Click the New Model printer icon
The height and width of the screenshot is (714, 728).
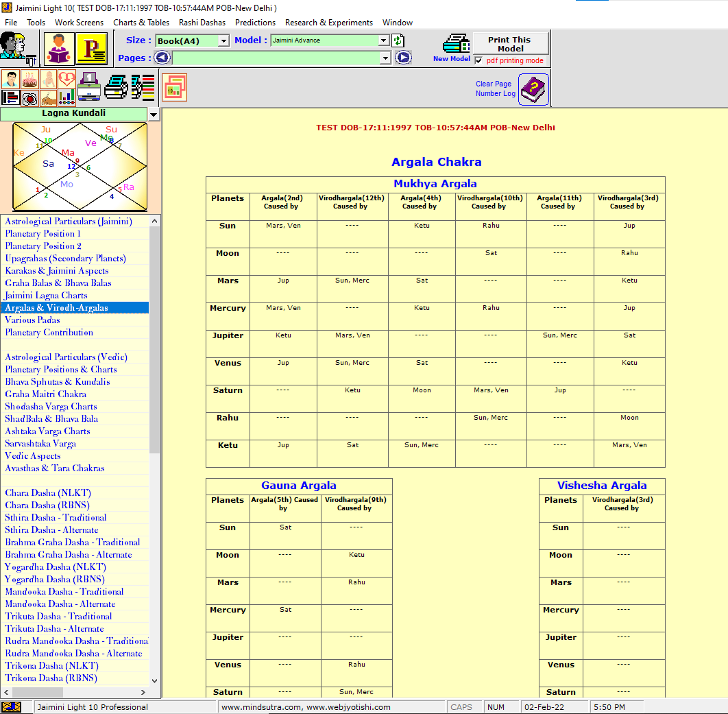[x=456, y=44]
